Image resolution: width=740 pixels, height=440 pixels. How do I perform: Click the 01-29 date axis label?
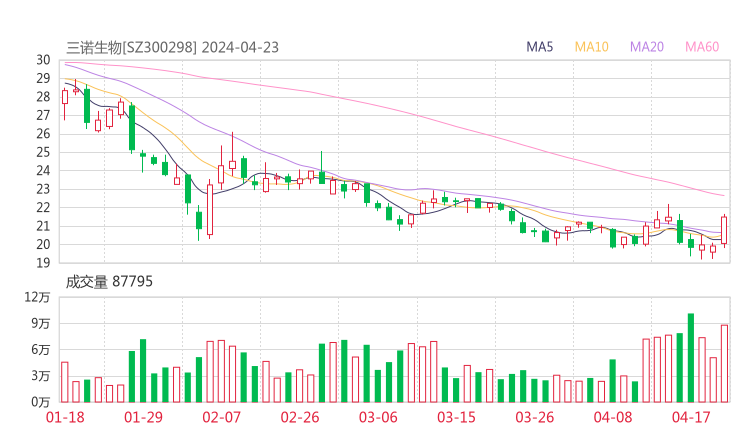coord(143,417)
